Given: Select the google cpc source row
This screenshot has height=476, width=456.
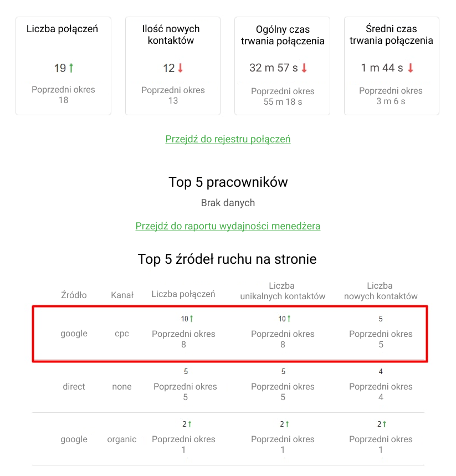Looking at the screenshot, I should tap(230, 334).
